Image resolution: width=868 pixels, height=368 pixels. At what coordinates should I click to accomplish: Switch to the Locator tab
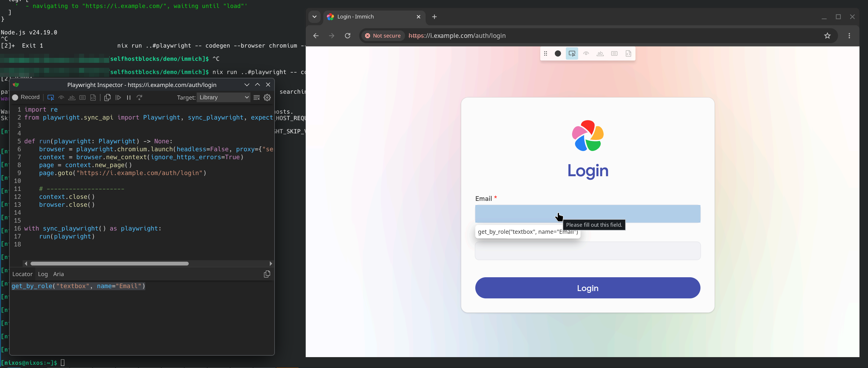point(22,274)
